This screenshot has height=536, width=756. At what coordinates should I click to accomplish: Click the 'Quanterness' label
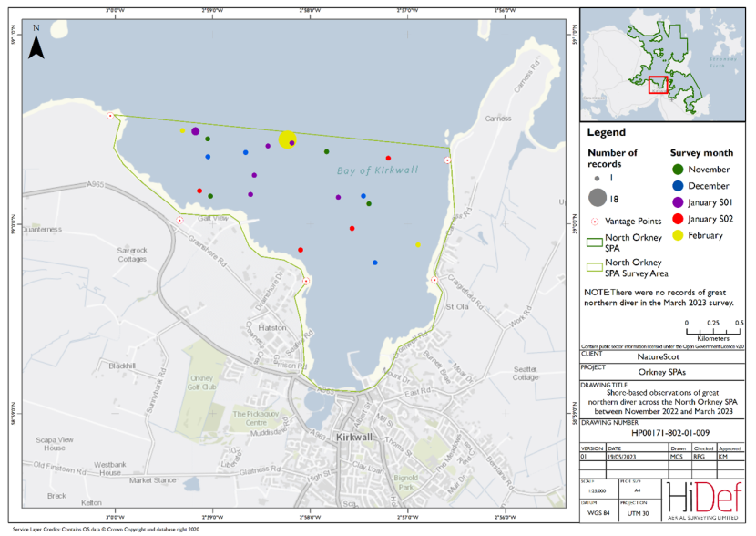[x=42, y=229]
